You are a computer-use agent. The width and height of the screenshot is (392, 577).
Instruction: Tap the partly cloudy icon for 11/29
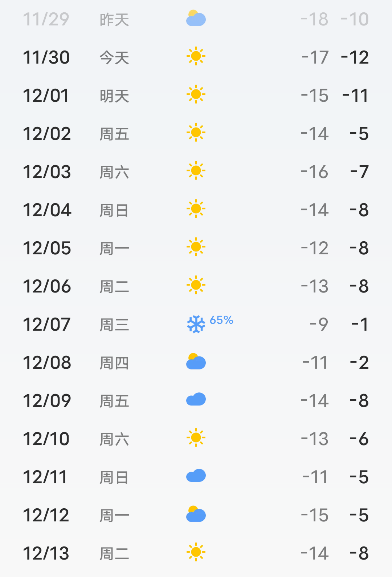[196, 19]
